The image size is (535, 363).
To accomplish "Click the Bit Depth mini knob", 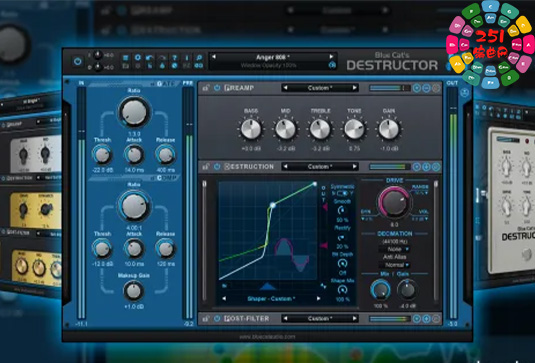I will click(x=342, y=263).
